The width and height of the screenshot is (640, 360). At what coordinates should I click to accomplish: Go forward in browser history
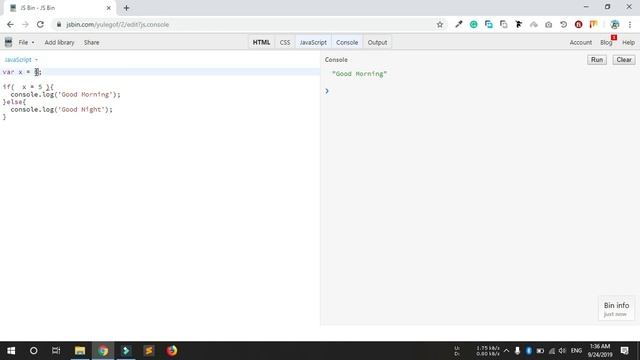(x=25, y=24)
